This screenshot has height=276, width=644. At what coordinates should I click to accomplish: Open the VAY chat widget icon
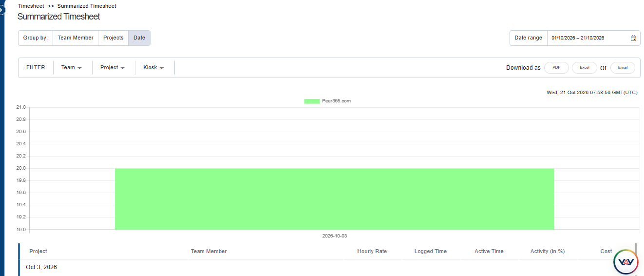(x=625, y=262)
